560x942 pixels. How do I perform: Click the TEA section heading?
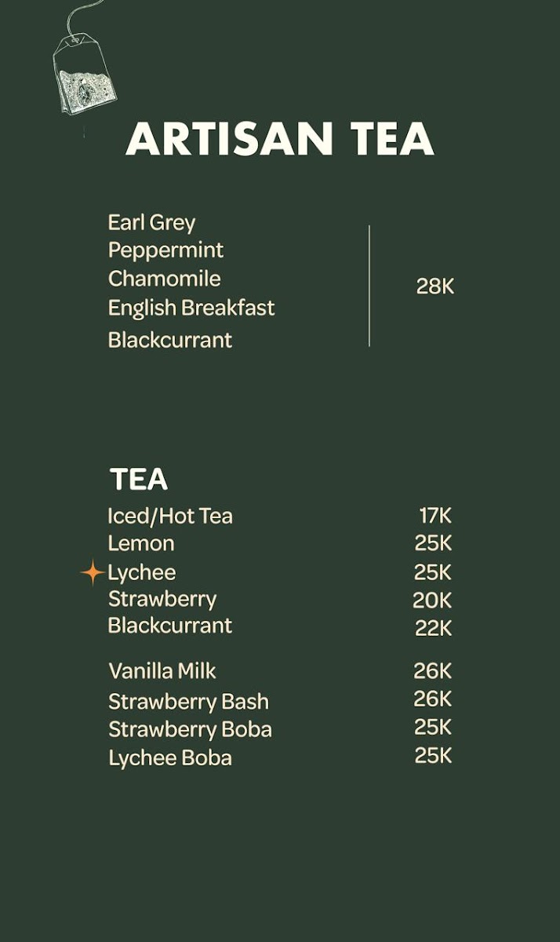138,479
